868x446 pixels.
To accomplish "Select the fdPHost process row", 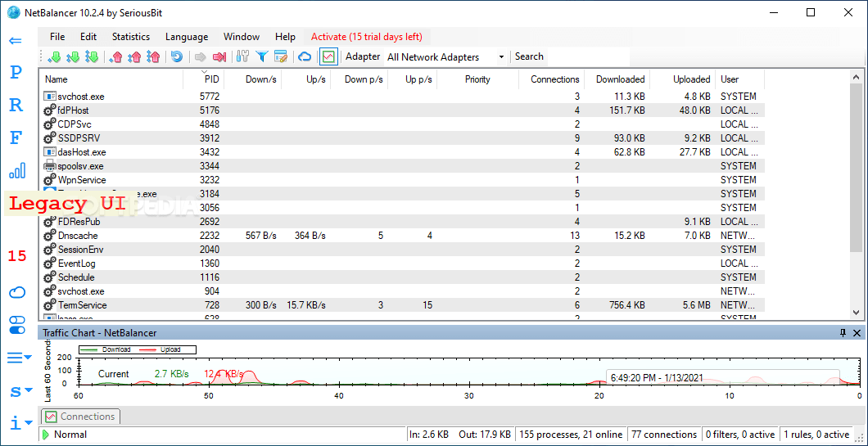I will [401, 110].
